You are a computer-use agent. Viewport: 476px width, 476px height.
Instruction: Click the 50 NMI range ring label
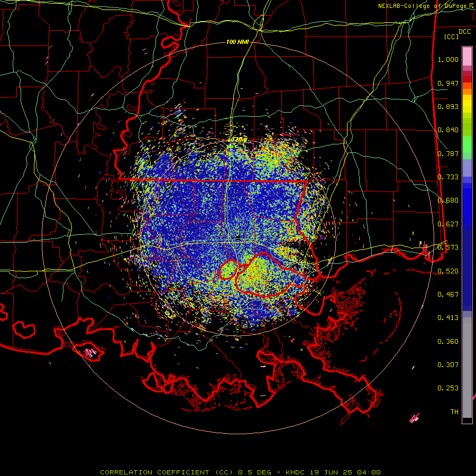237,140
